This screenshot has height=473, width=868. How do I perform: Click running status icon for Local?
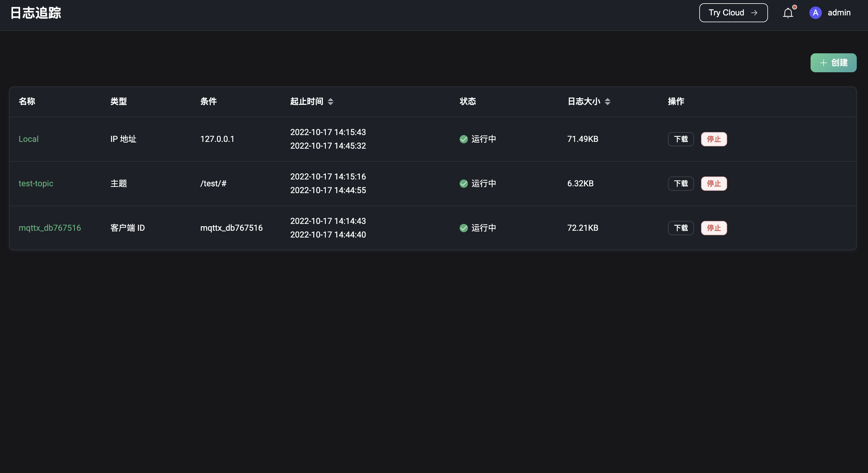pyautogui.click(x=464, y=139)
